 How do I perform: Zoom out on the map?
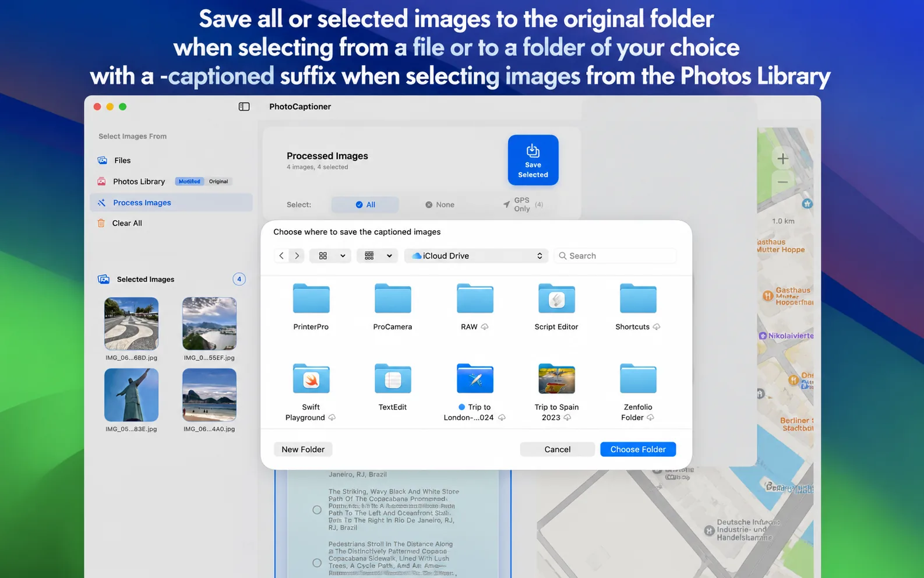click(x=782, y=182)
